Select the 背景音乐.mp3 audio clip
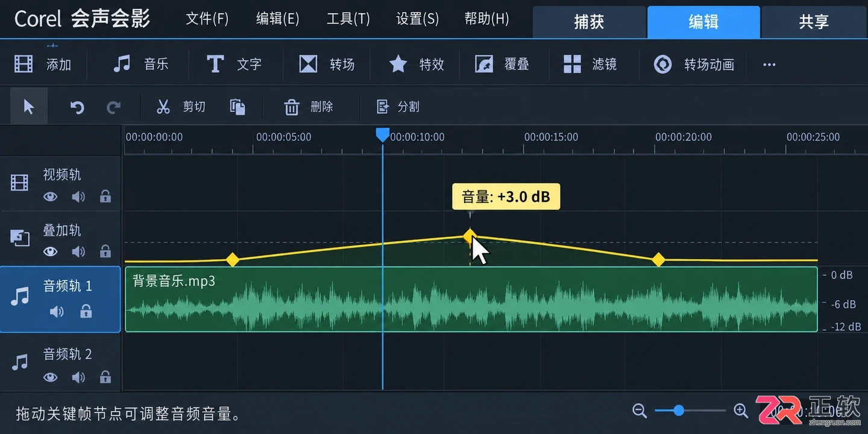This screenshot has height=434, width=868. pyautogui.click(x=471, y=299)
